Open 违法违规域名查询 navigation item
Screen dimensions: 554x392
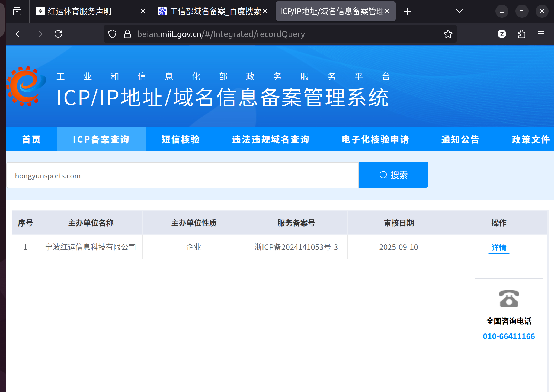271,139
